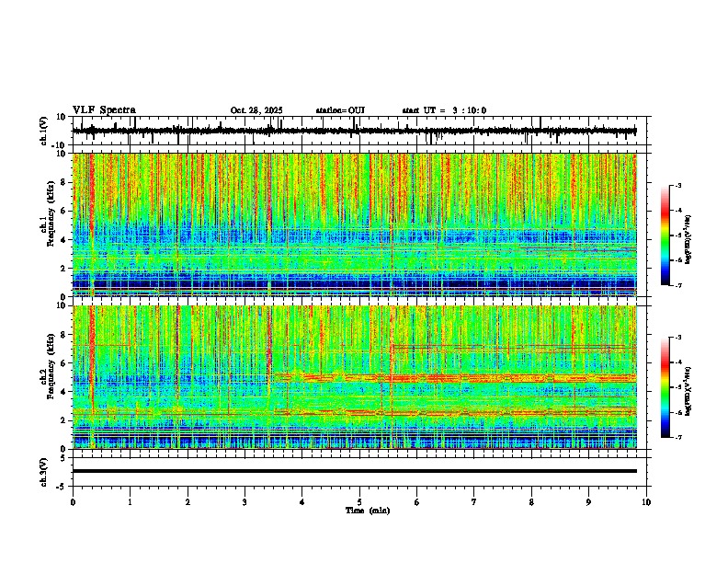Click the time axis tick label "3"
728x563 pixels.
tap(245, 502)
